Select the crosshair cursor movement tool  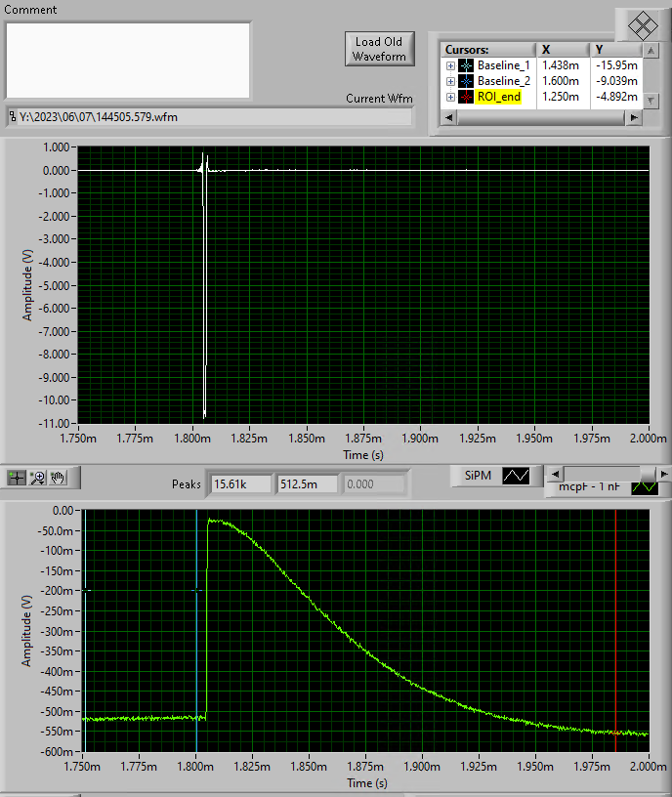click(16, 478)
